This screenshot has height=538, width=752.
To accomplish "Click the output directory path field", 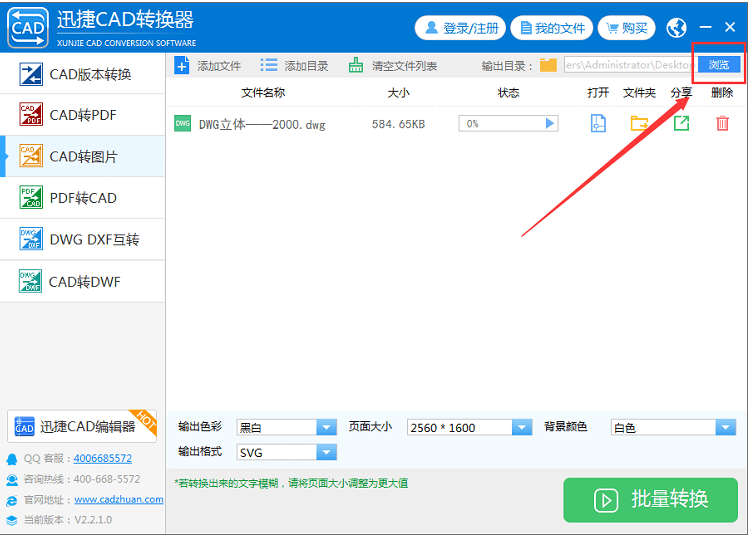I will (x=628, y=65).
